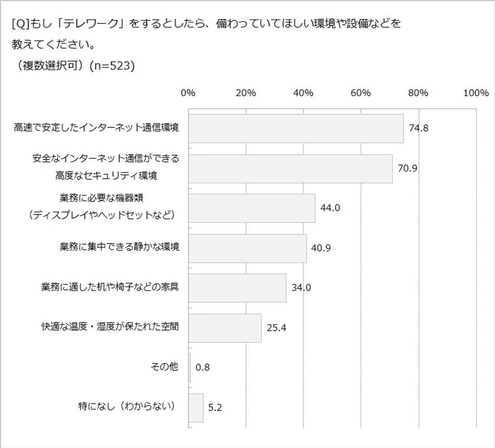Select the quiet environment bar valued 40.9
495x448 pixels.
click(x=247, y=248)
